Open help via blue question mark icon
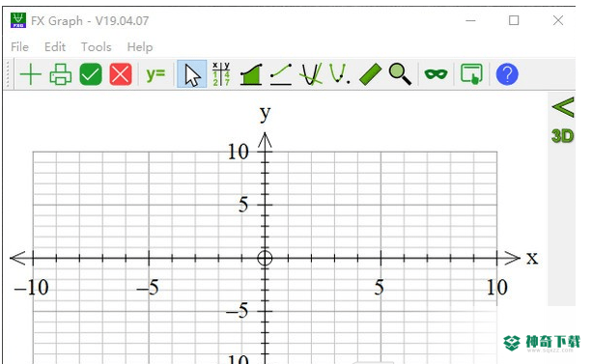 coord(507,74)
